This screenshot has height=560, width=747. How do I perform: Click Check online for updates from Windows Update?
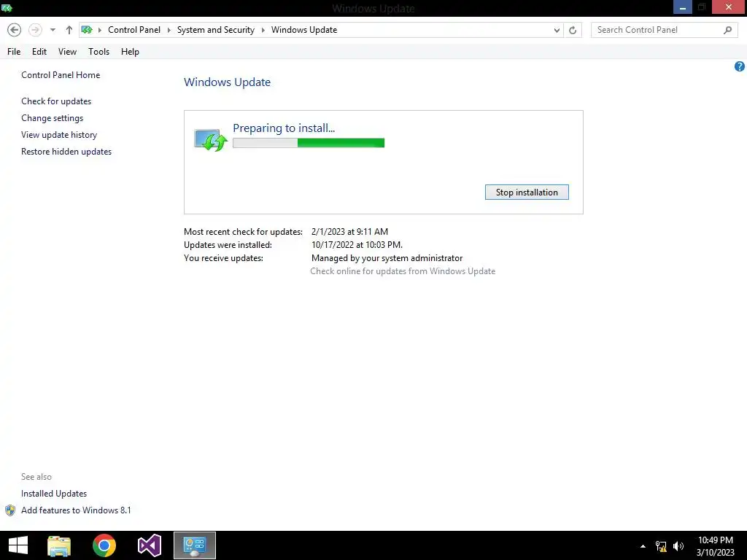pyautogui.click(x=403, y=271)
